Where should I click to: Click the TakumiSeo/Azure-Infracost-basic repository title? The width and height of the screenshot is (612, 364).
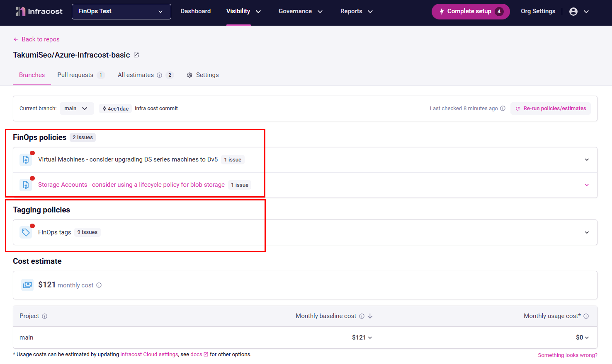click(x=71, y=55)
